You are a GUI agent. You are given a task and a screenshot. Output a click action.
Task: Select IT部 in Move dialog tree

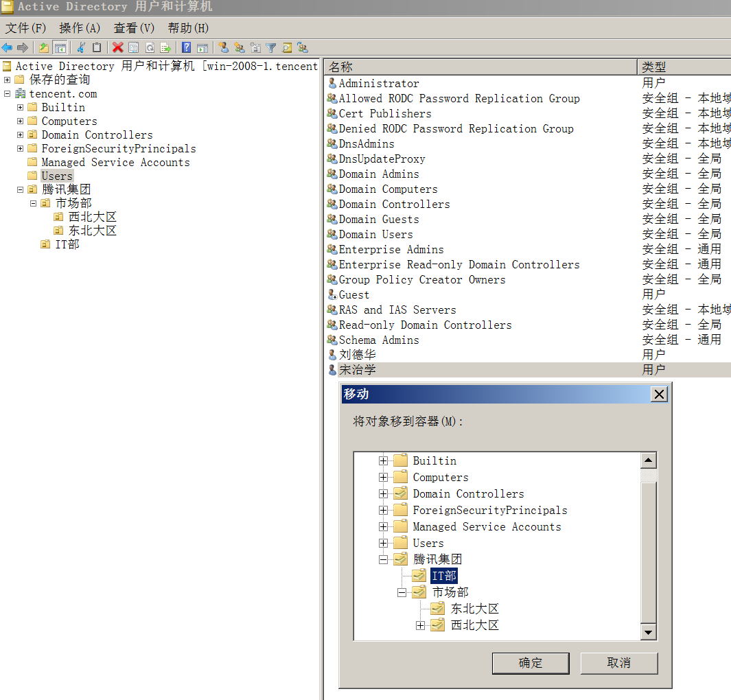coord(444,576)
